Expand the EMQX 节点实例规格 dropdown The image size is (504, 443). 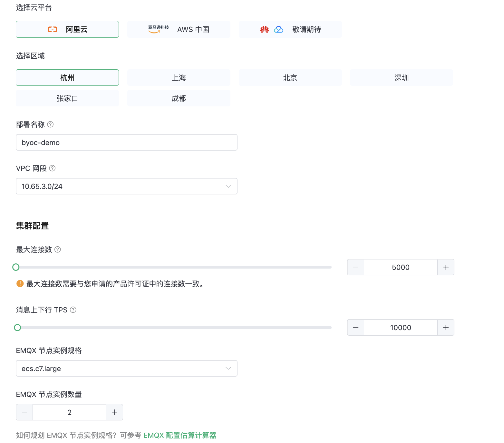tap(127, 369)
